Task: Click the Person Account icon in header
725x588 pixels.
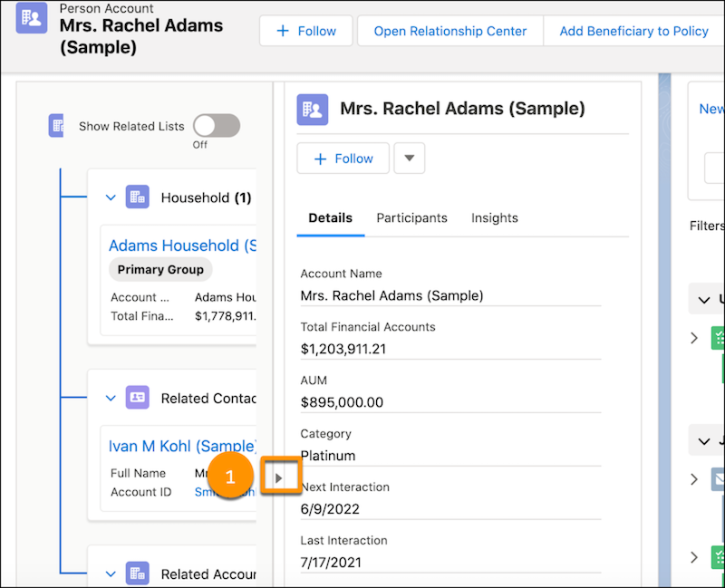Action: click(x=31, y=18)
